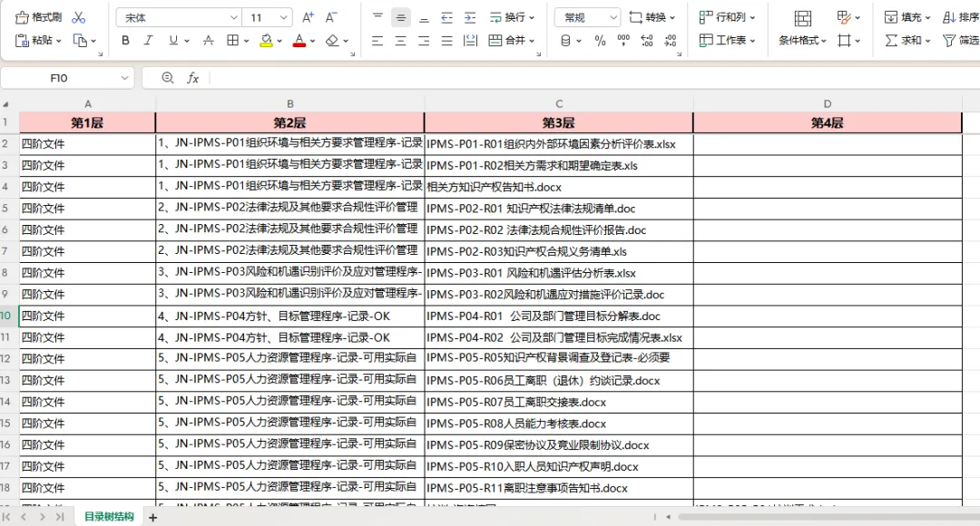Toggle top vertical alignment
This screenshot has height=526, width=980.
point(377,17)
